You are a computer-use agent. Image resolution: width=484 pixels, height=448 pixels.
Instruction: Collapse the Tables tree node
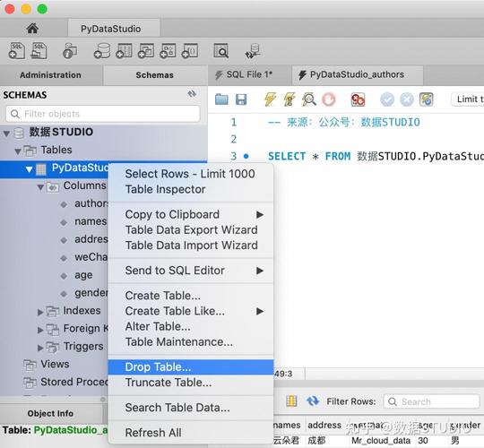coord(18,151)
